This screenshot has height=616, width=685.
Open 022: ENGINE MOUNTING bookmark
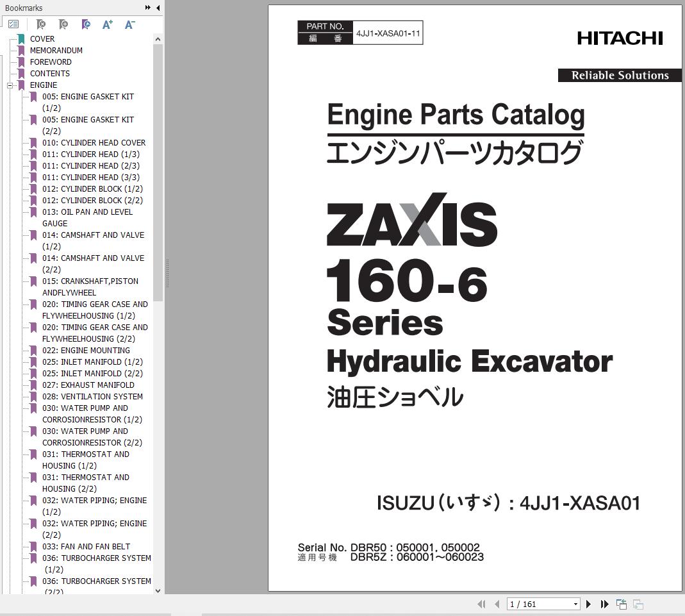[86, 351]
